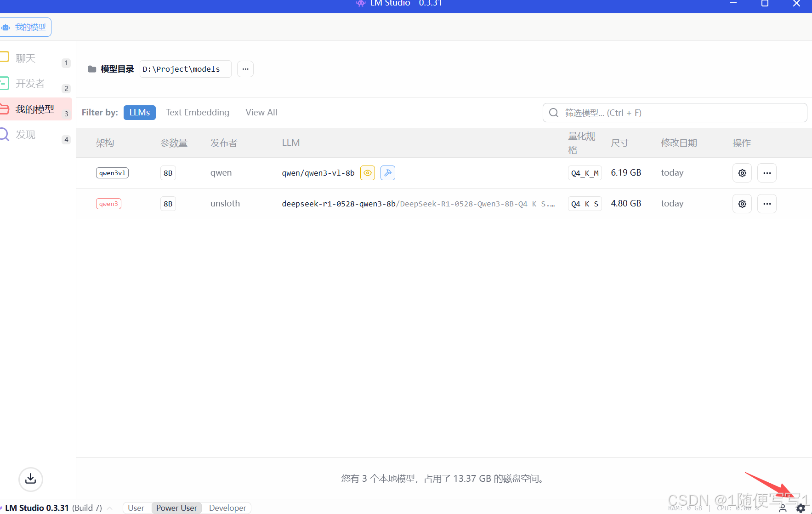Sort by the 架构 column header
812x514 pixels.
105,143
